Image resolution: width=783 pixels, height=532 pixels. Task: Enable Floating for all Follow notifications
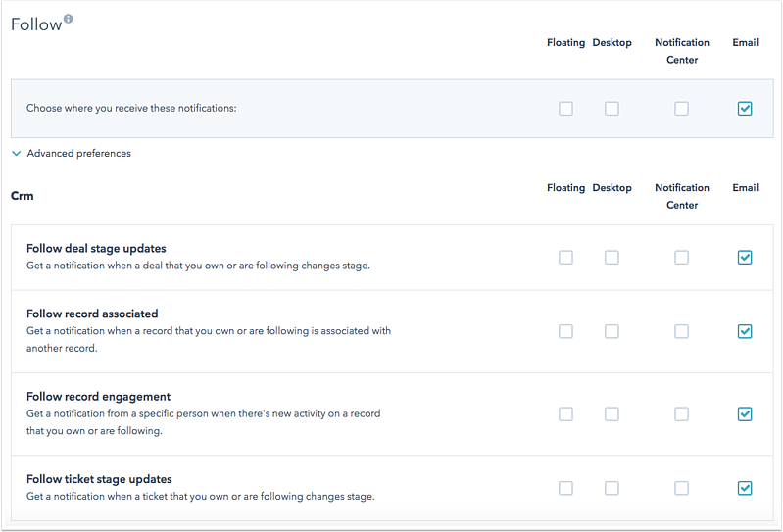click(x=565, y=109)
